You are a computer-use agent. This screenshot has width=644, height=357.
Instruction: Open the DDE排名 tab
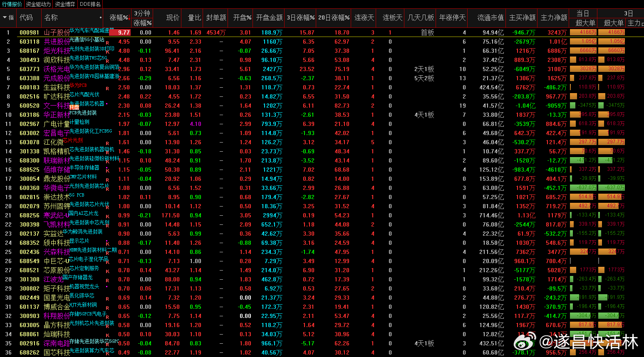coord(90,4)
